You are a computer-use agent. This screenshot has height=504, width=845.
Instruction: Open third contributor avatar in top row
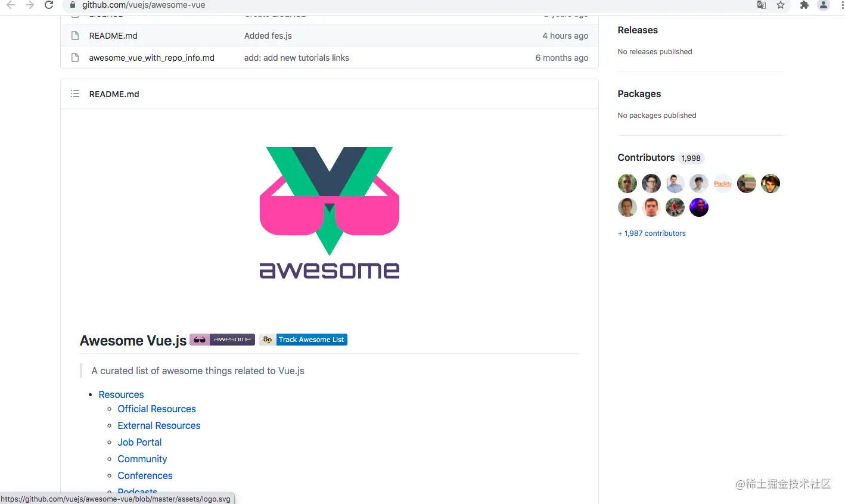click(x=675, y=183)
